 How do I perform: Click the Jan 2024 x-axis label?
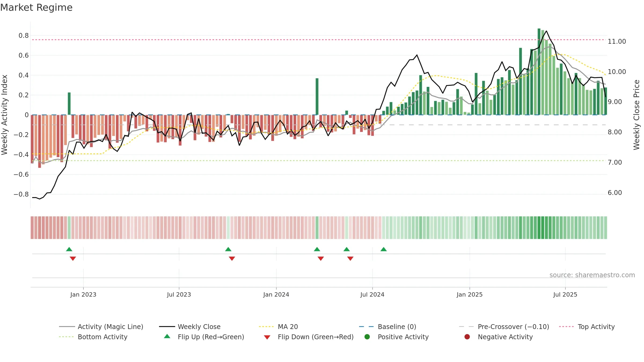[x=276, y=294]
